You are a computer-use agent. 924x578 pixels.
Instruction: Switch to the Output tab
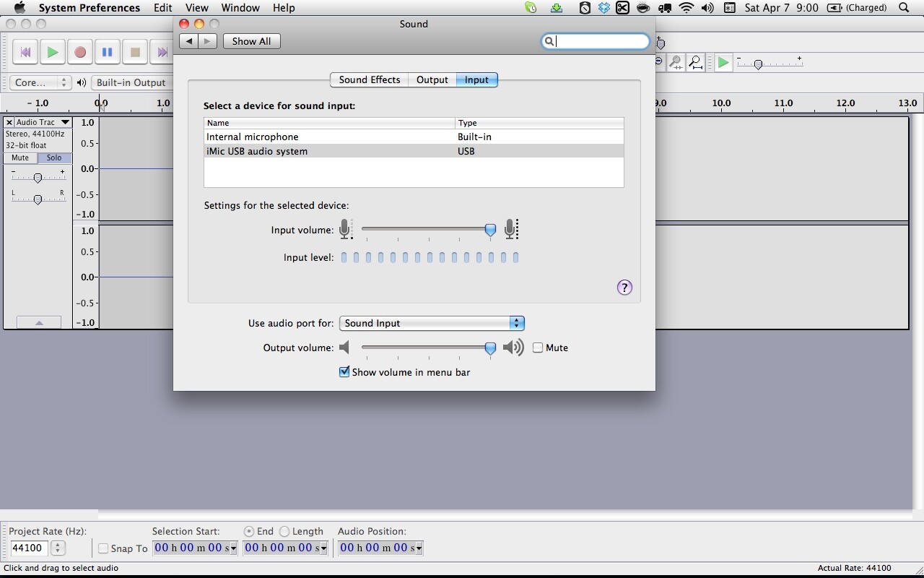click(x=432, y=79)
